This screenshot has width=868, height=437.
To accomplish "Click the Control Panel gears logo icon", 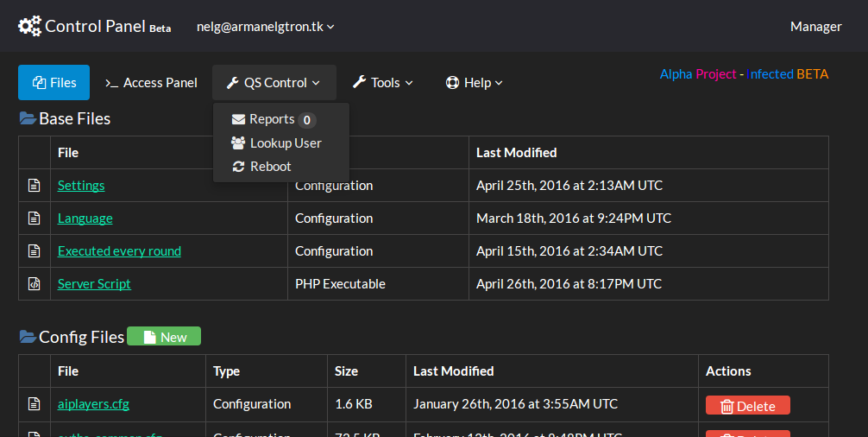I will tap(29, 26).
